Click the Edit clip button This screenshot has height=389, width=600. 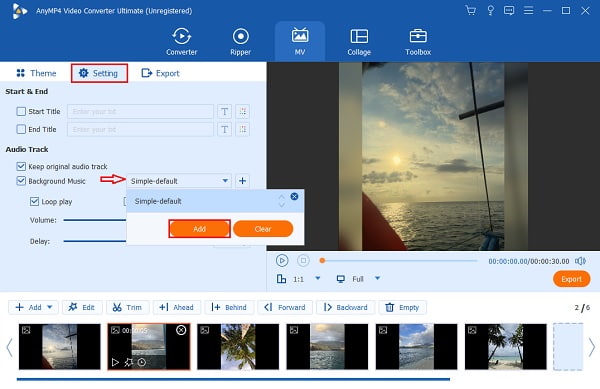pyautogui.click(x=82, y=307)
